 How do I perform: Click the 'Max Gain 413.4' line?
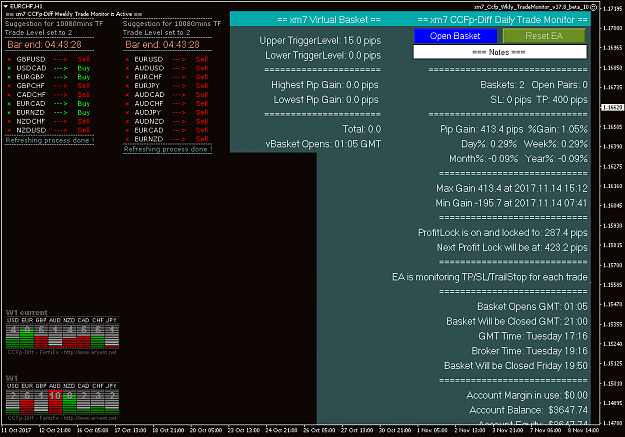point(512,188)
